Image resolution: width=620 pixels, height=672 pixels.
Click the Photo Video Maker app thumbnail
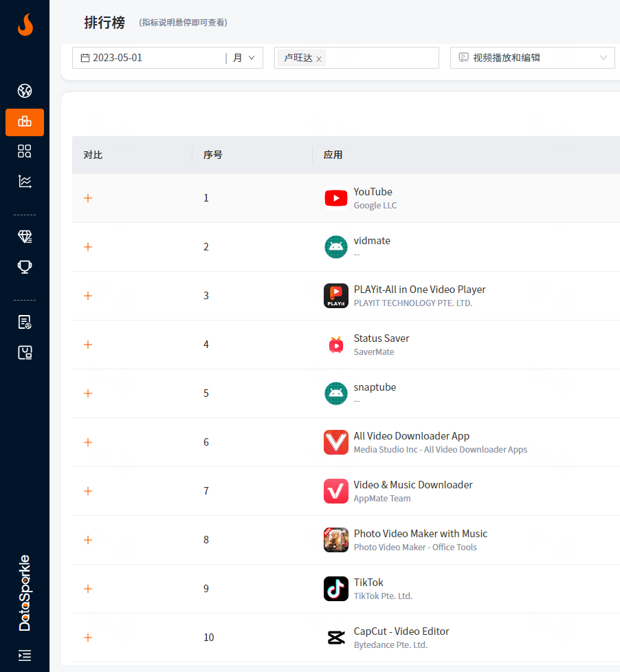coord(336,540)
